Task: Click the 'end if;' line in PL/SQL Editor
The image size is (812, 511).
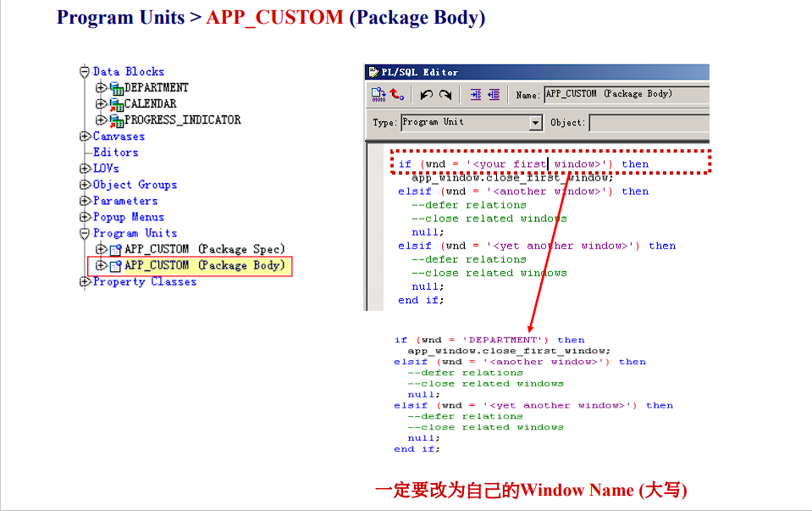Action: click(x=421, y=301)
